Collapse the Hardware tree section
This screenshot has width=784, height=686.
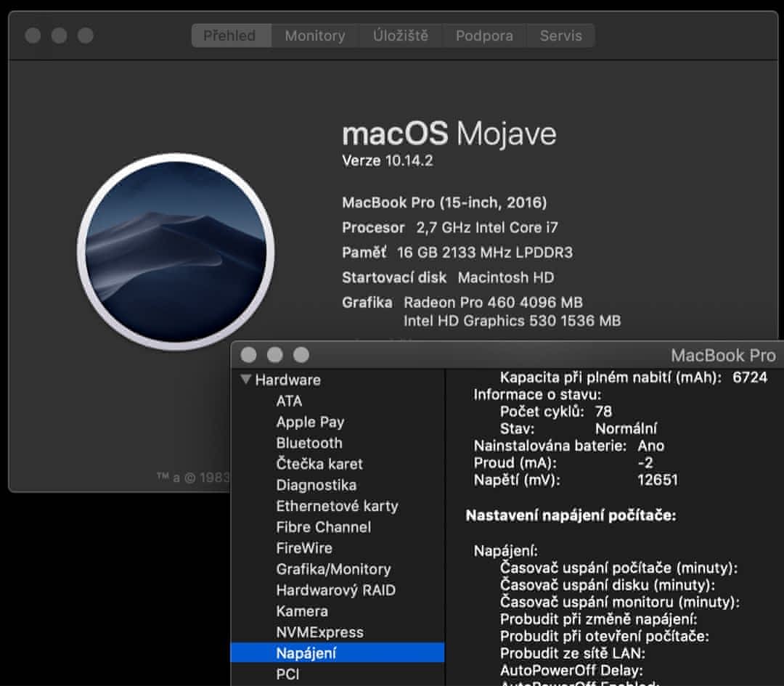pyautogui.click(x=245, y=380)
